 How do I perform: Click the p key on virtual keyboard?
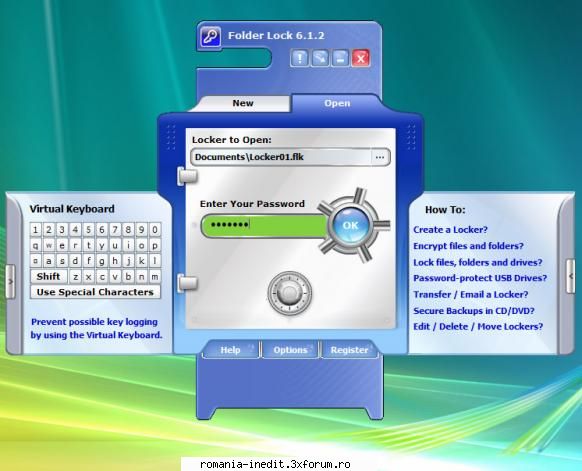pyautogui.click(x=155, y=245)
